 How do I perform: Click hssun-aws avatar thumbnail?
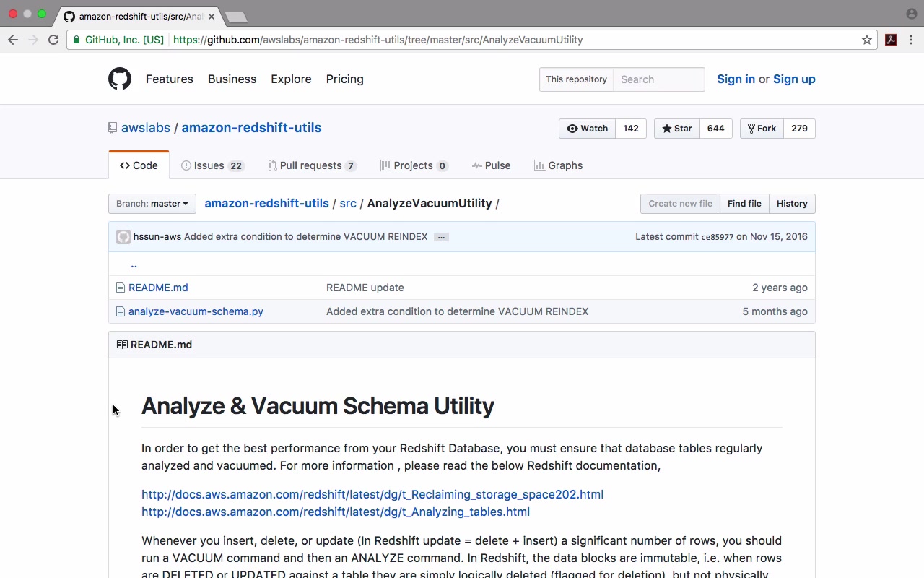[123, 237]
